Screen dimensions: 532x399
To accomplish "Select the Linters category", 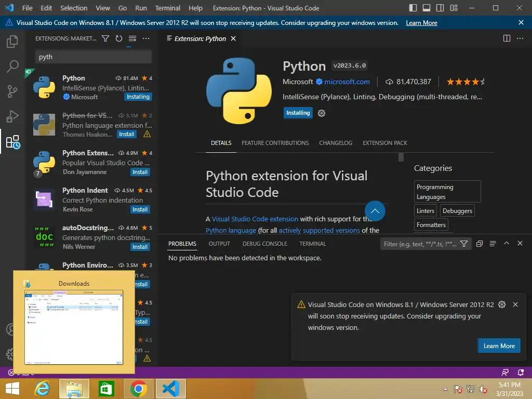I will pos(425,211).
